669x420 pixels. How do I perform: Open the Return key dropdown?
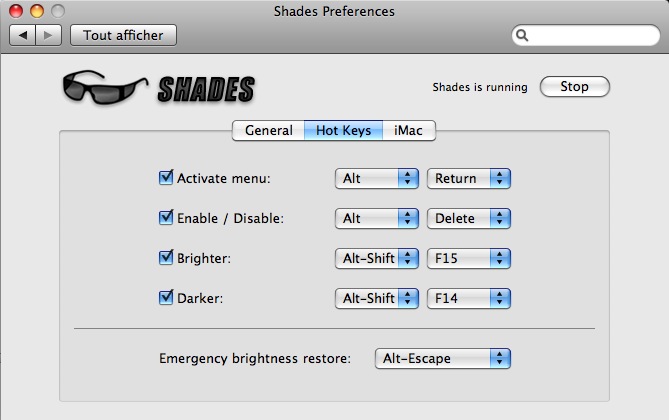pyautogui.click(x=469, y=178)
